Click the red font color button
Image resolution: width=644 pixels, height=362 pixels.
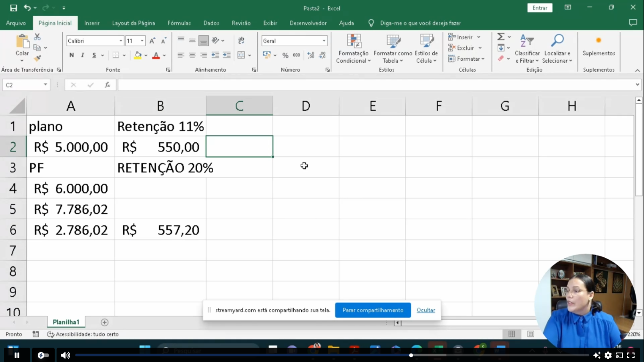(156, 55)
